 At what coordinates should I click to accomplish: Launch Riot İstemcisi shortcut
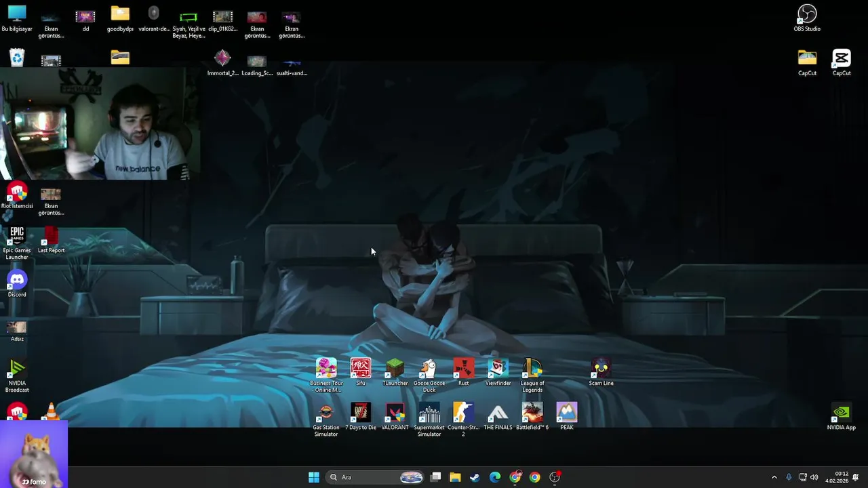[x=17, y=195]
